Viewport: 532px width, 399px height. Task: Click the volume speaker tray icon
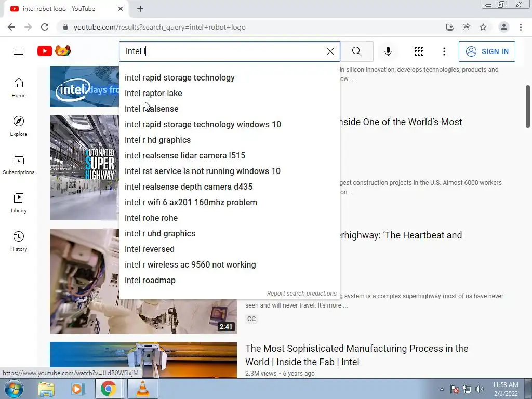pyautogui.click(x=480, y=390)
